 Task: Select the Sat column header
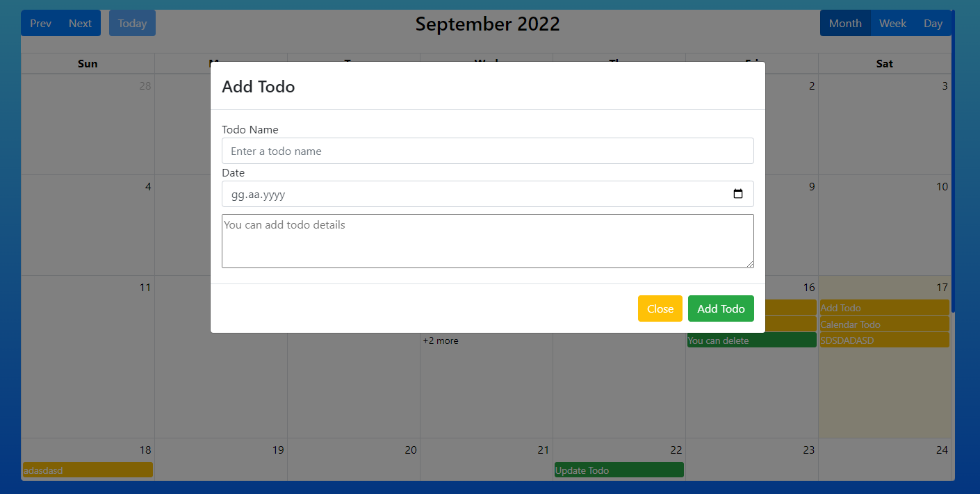point(884,63)
